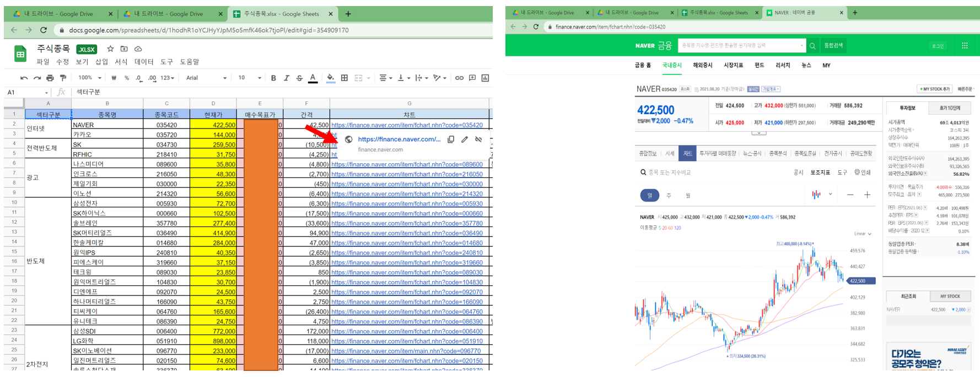The image size is (980, 377).
Task: Zoom in chart with plus icon
Action: (x=867, y=195)
